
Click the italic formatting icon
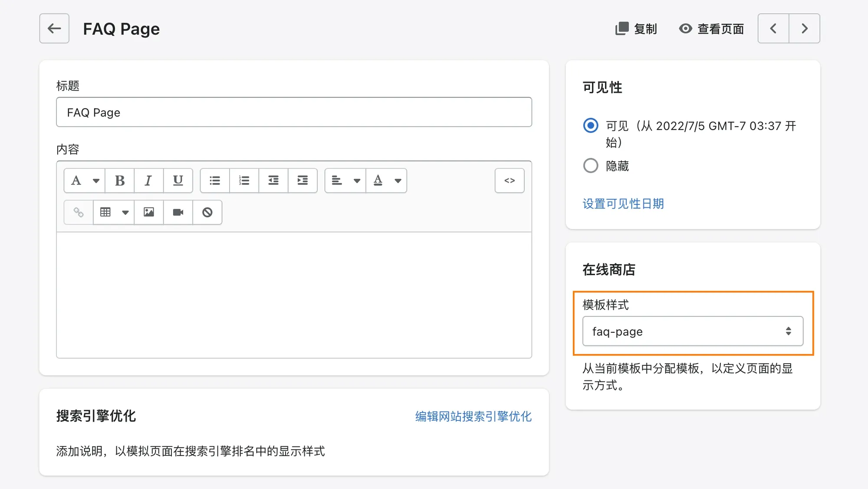(x=148, y=180)
